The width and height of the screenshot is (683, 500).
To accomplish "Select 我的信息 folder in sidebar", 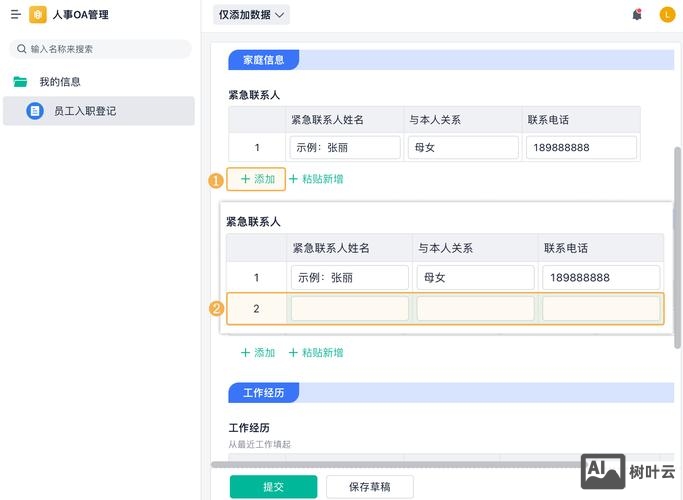I will point(98,81).
